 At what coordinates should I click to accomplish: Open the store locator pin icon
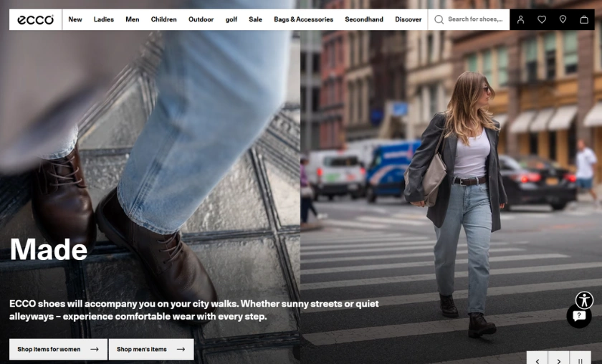[x=563, y=19]
